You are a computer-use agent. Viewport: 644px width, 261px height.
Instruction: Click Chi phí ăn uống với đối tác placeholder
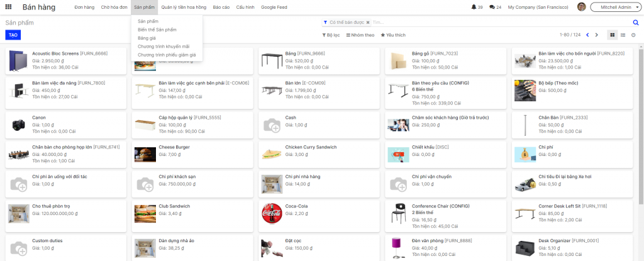coord(18,184)
